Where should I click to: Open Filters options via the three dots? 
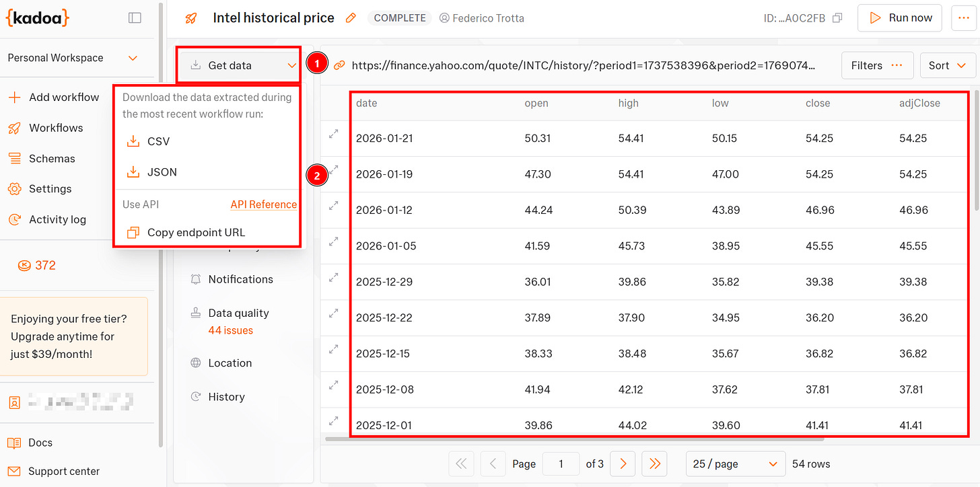[x=896, y=65]
